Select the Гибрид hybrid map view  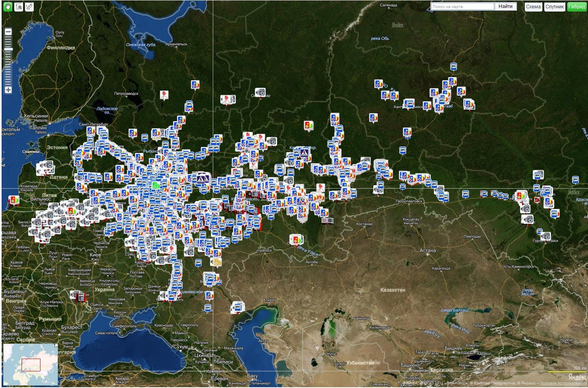[576, 7]
